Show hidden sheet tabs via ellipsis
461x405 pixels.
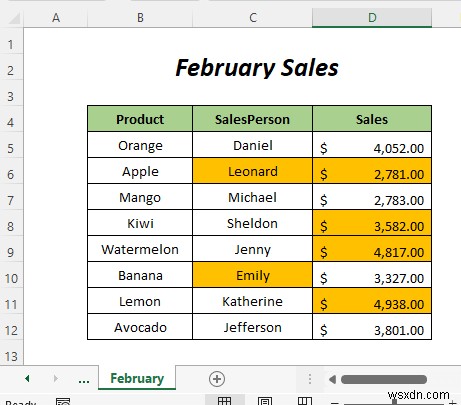pyautogui.click(x=84, y=380)
